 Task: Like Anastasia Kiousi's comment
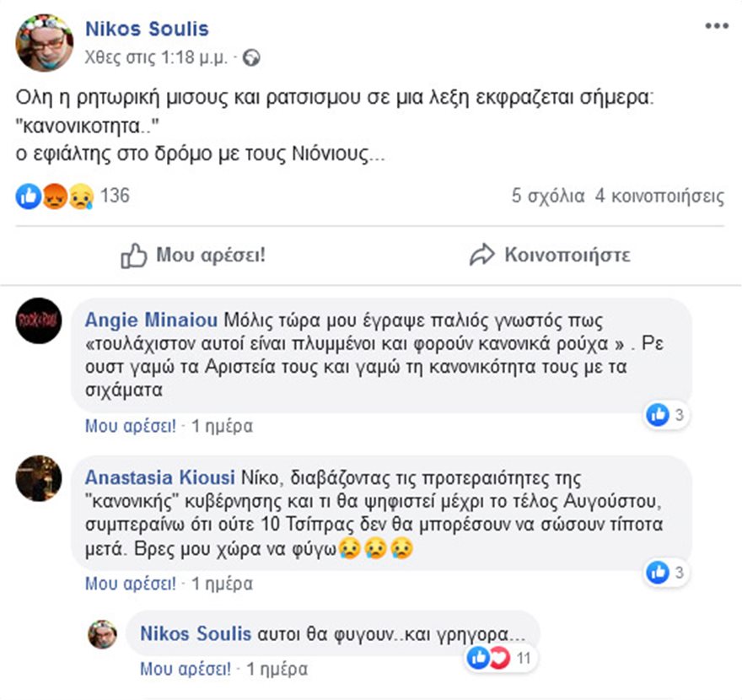click(x=130, y=584)
